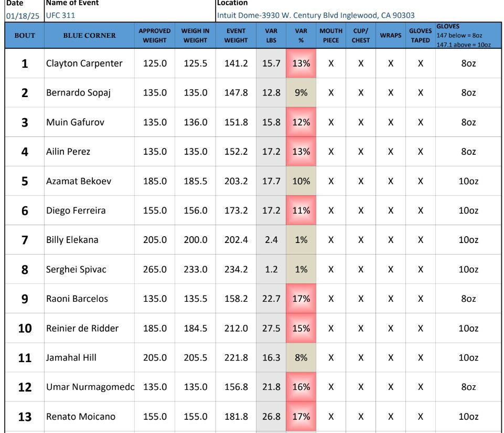Image resolution: width=504 pixels, height=433 pixels.
Task: Click the 01/18/25 date field
Action: point(23,15)
